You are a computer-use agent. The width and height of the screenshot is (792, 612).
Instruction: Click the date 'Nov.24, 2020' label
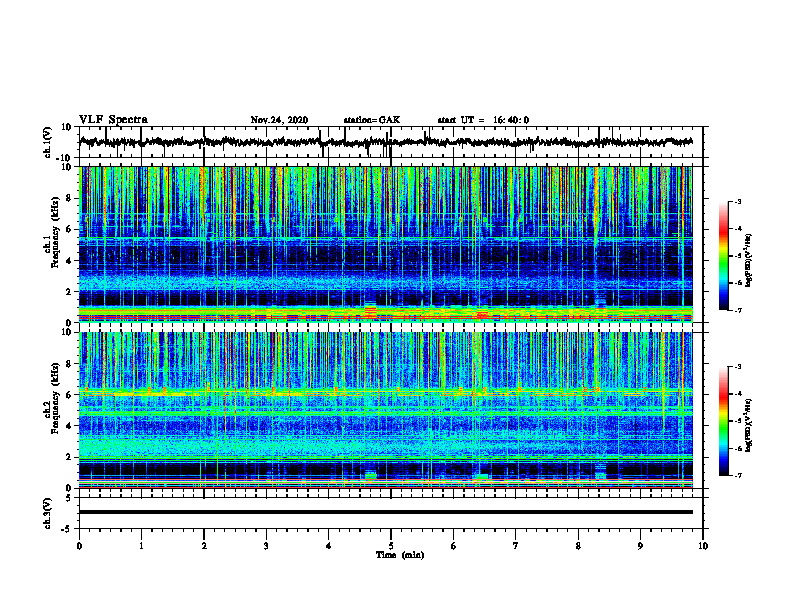click(x=279, y=120)
